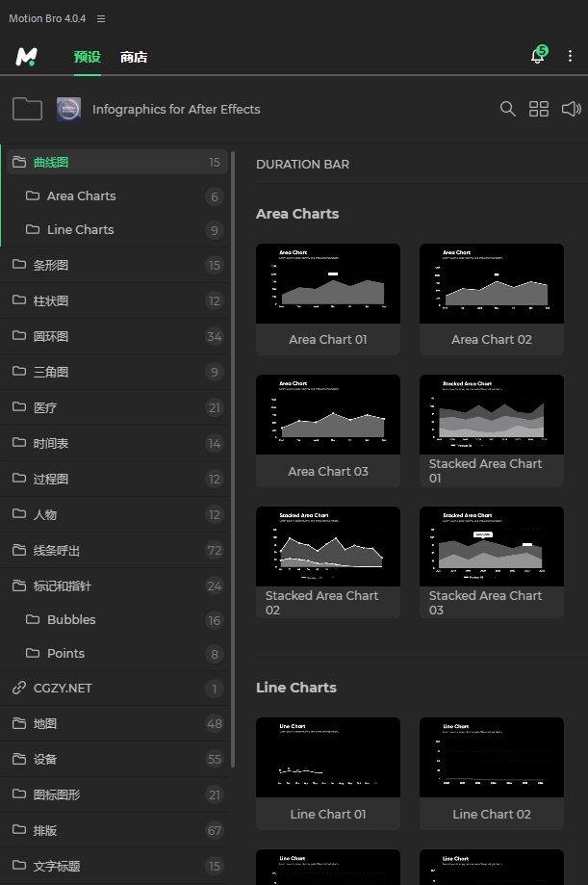The image size is (588, 885).
Task: Select the Stacked Area Chart 01 thumbnail
Action: (x=492, y=415)
